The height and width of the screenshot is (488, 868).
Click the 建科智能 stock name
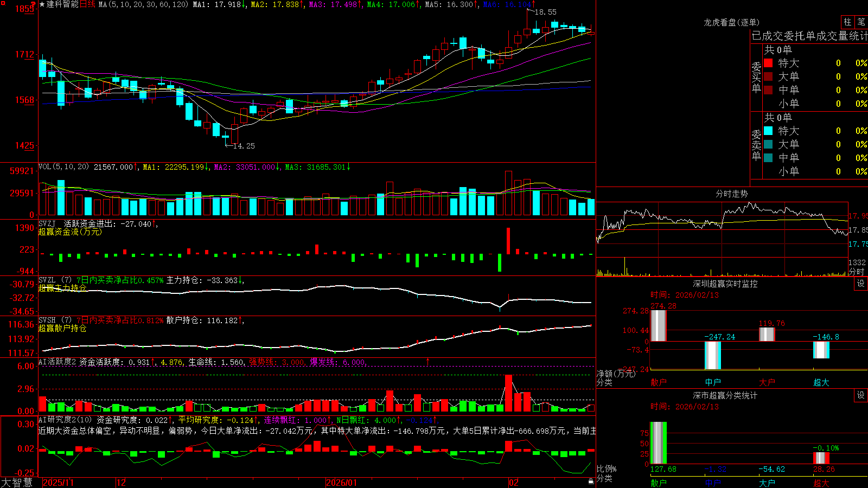(x=62, y=4)
